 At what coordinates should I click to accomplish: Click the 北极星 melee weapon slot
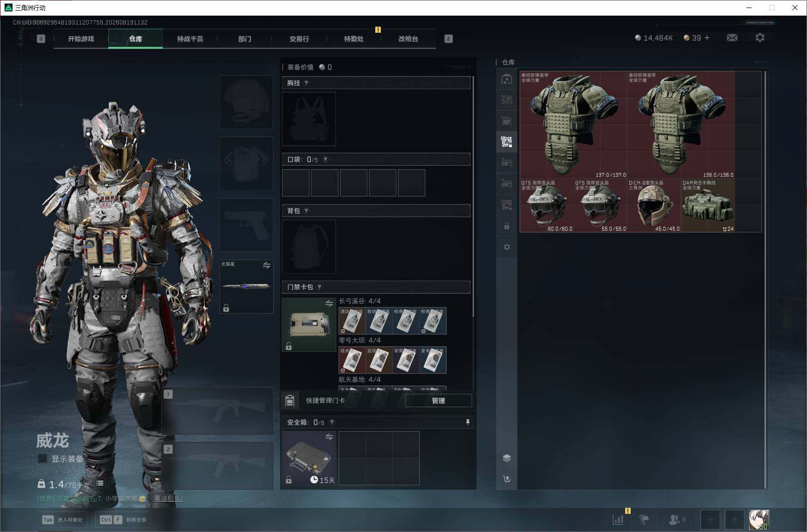click(x=246, y=286)
